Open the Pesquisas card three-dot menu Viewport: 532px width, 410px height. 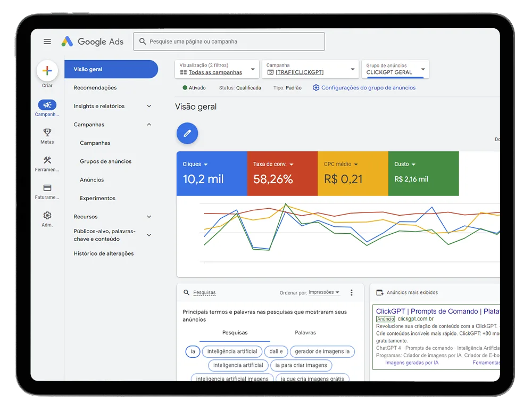[x=351, y=292]
